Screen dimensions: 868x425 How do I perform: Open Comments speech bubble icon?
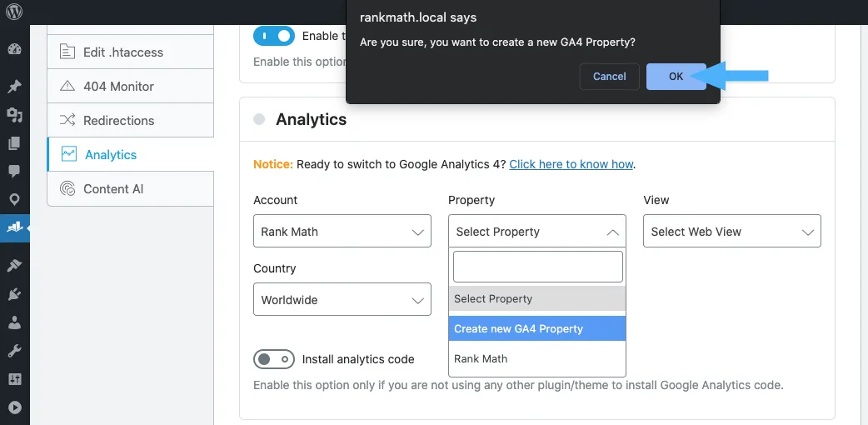pyautogui.click(x=14, y=171)
